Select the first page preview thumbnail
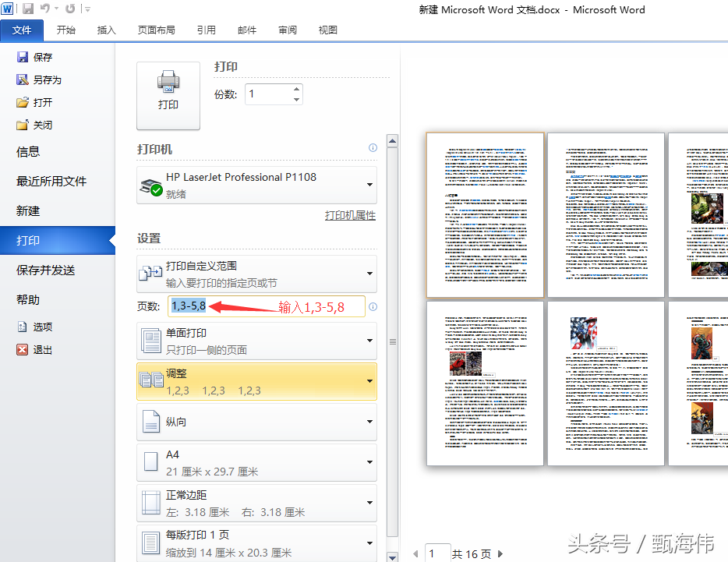Screen dimensions: 728x562 point(485,215)
